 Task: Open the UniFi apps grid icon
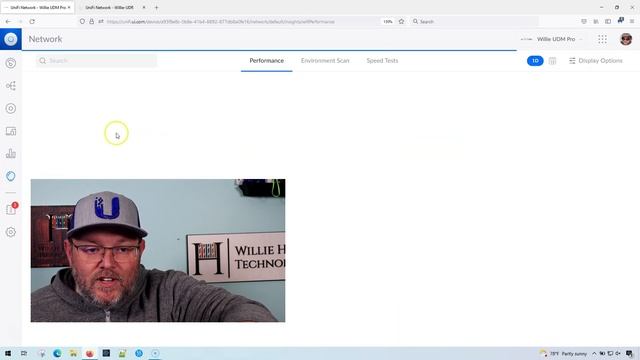(x=602, y=39)
